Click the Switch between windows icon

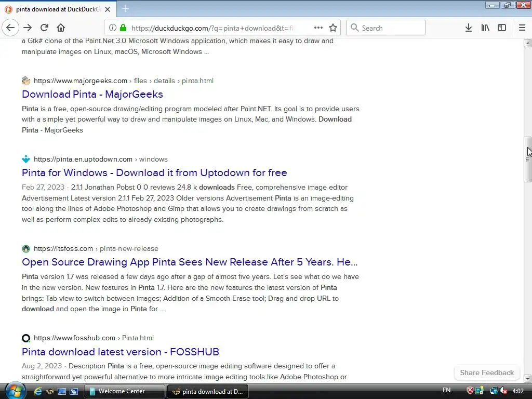(x=74, y=391)
